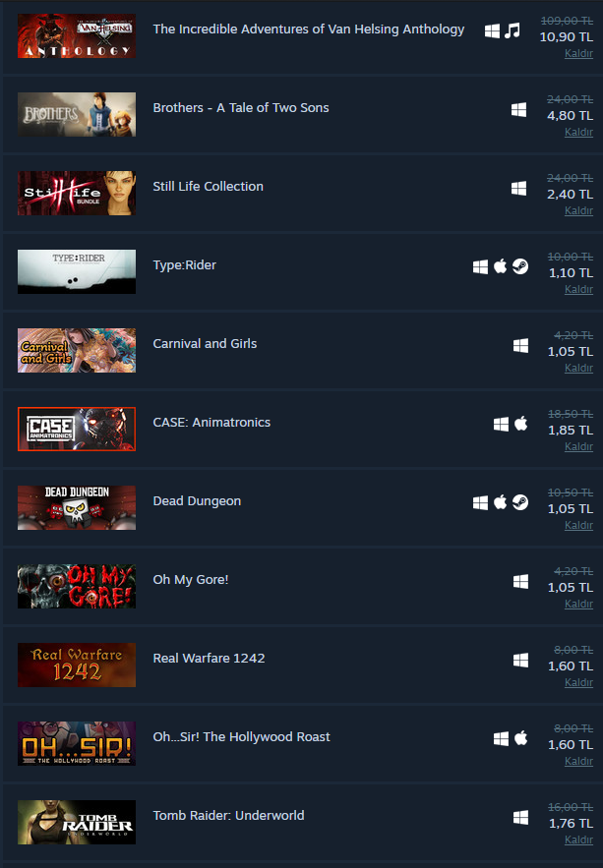Click the Windows icon for Oh...Sir! The Hollywood Roast
This screenshot has width=603, height=868.
tap(501, 738)
